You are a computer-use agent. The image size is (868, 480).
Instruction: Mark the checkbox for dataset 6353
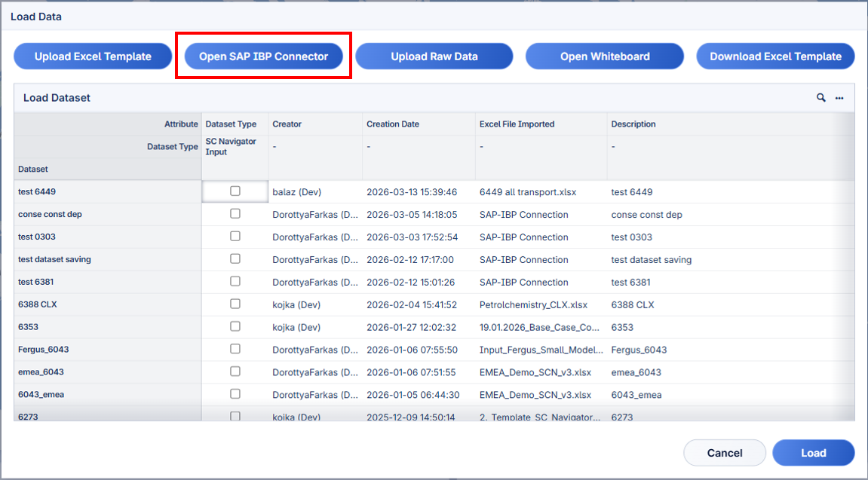[x=235, y=326]
